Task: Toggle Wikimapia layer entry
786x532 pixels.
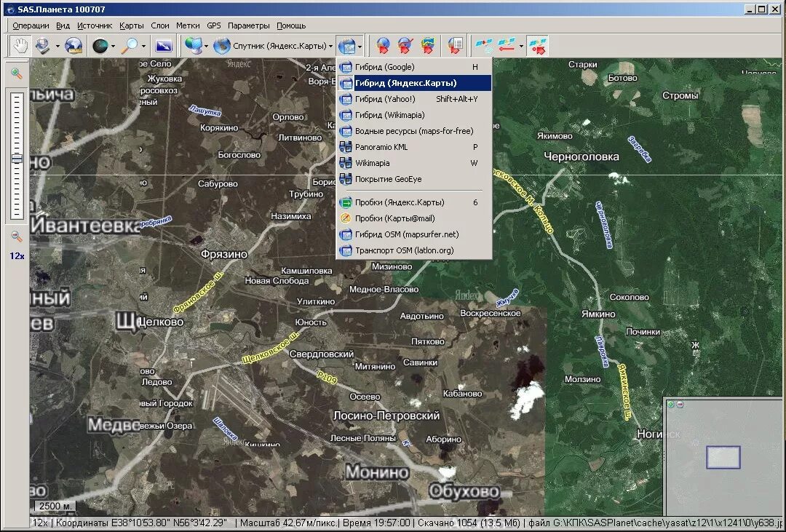Action: (x=414, y=164)
